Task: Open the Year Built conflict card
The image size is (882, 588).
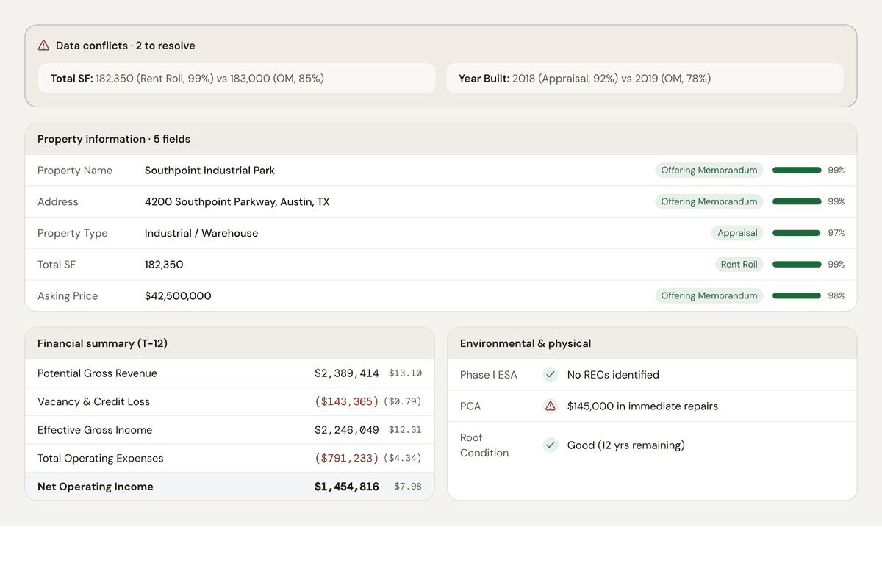Action: (645, 78)
